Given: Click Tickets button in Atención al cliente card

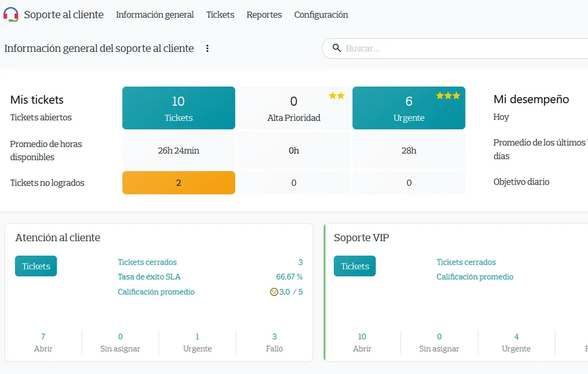Looking at the screenshot, I should (x=36, y=266).
